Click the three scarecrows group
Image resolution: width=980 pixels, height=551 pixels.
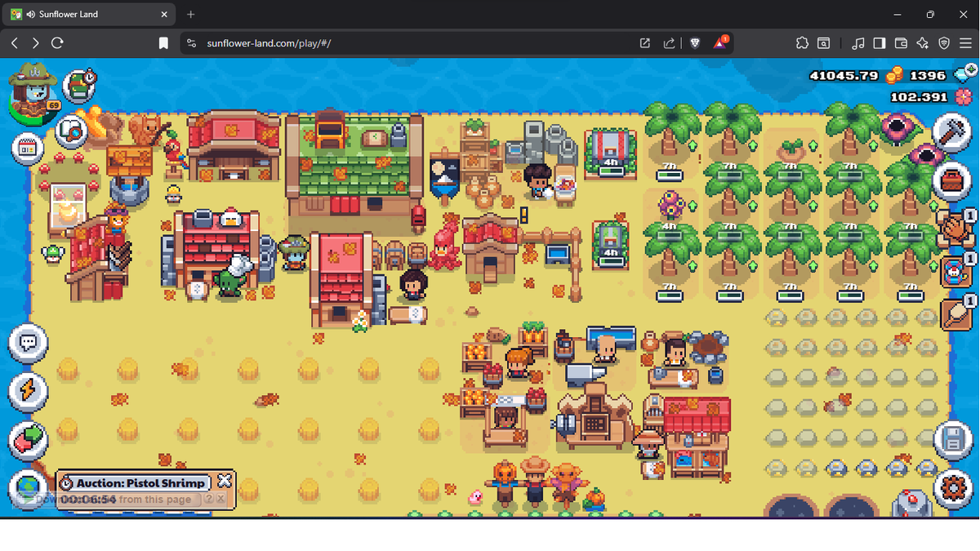535,482
